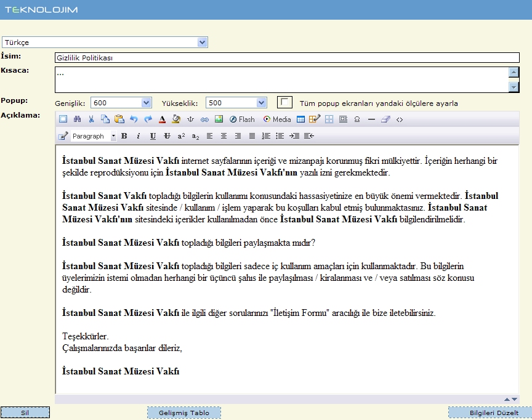Click 'Teşekkürler.' line in editor
This screenshot has height=420, width=532.
(86, 336)
